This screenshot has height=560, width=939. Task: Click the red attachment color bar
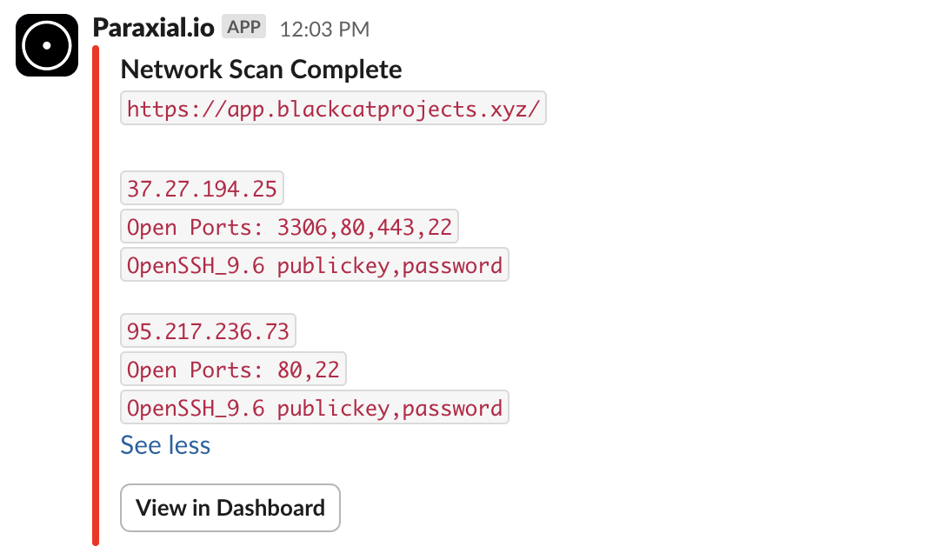pyautogui.click(x=96, y=296)
